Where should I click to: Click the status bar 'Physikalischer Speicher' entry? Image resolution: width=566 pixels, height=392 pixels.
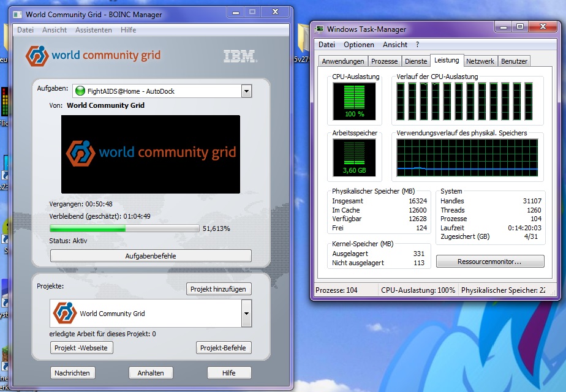pyautogui.click(x=503, y=290)
